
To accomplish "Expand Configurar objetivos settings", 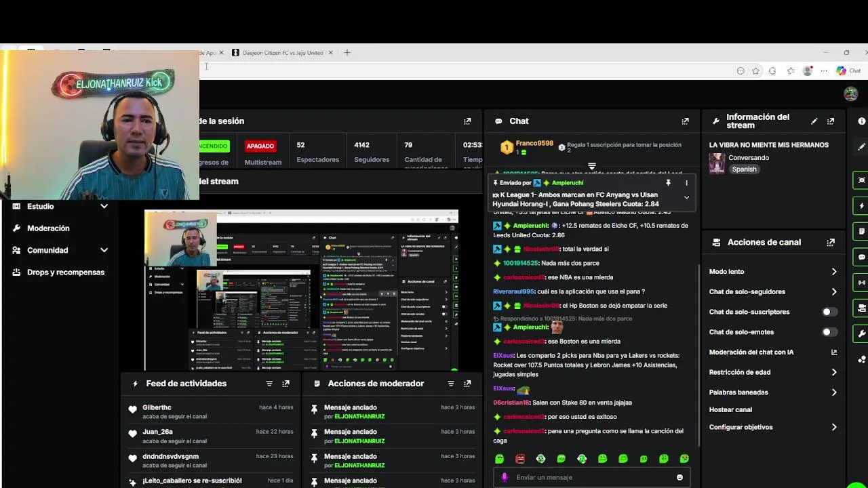I will [x=834, y=428].
